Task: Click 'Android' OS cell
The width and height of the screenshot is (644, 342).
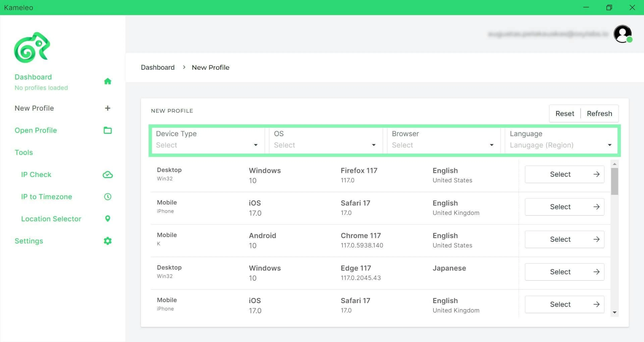Action: [x=262, y=236]
